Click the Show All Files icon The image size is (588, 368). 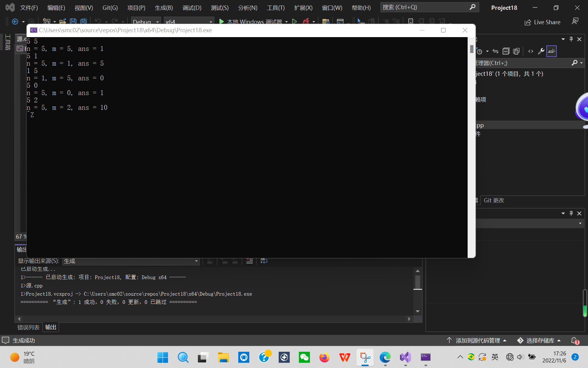pyautogui.click(x=516, y=51)
